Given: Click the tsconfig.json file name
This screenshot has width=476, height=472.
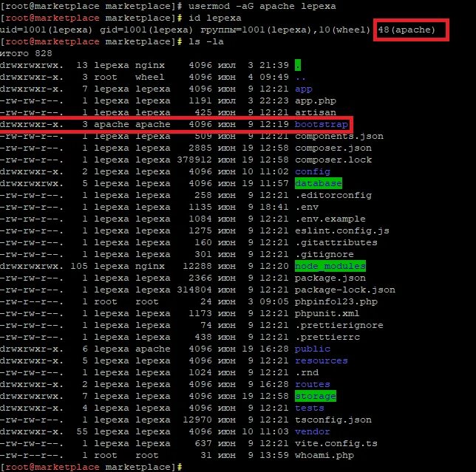Looking at the screenshot, I should [x=333, y=420].
